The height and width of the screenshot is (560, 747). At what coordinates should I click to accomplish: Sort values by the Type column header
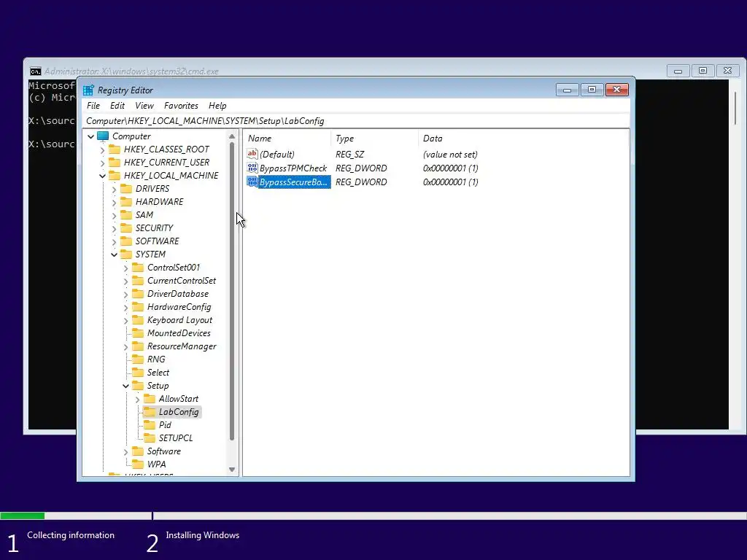374,139
